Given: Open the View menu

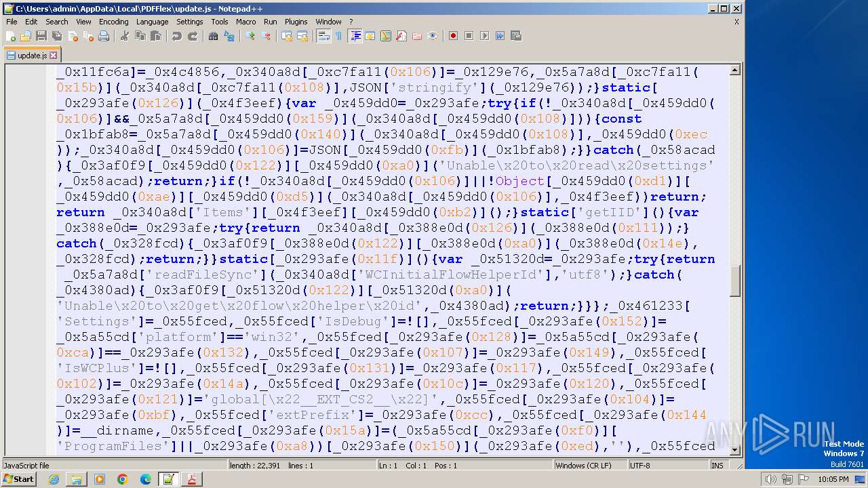Looking at the screenshot, I should coord(83,22).
